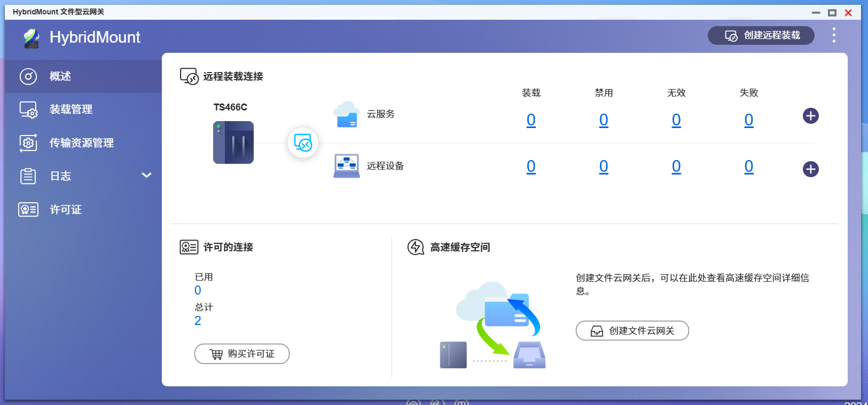Click the 装载 column header
Image resolution: width=868 pixels, height=405 pixels.
(531, 93)
